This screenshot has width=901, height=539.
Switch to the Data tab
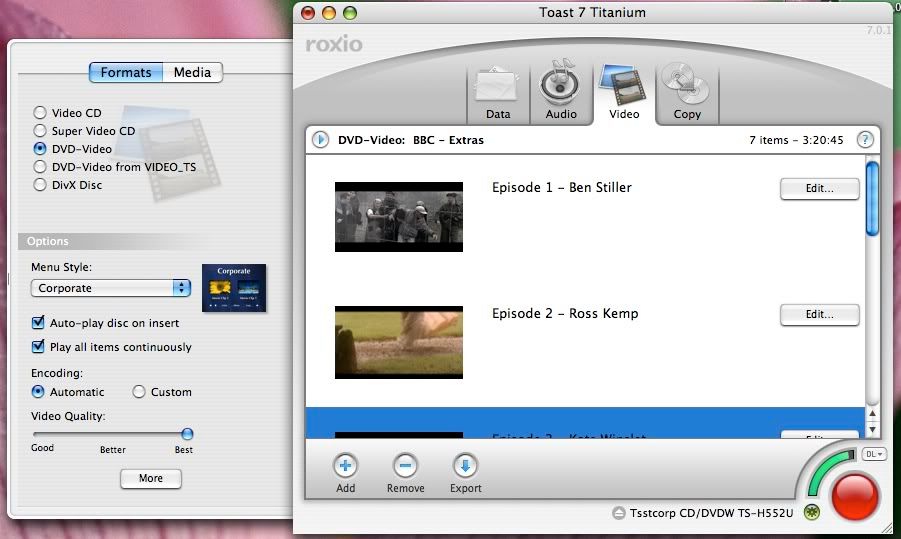[x=498, y=95]
